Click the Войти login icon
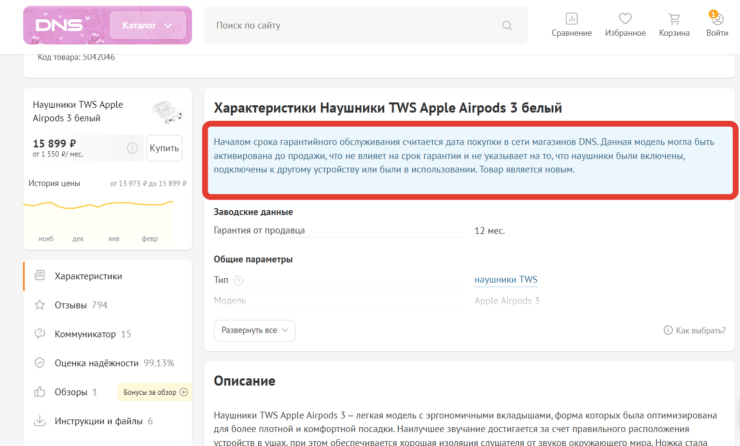 [x=717, y=25]
